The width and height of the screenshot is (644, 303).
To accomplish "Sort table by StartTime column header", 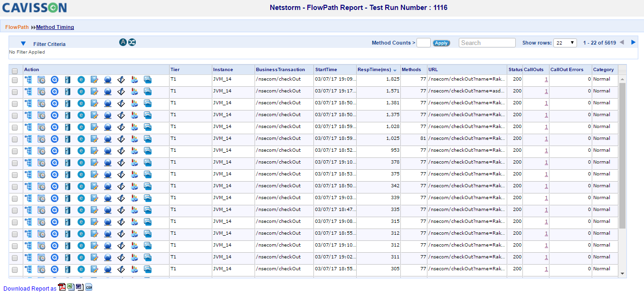I will pyautogui.click(x=325, y=70).
